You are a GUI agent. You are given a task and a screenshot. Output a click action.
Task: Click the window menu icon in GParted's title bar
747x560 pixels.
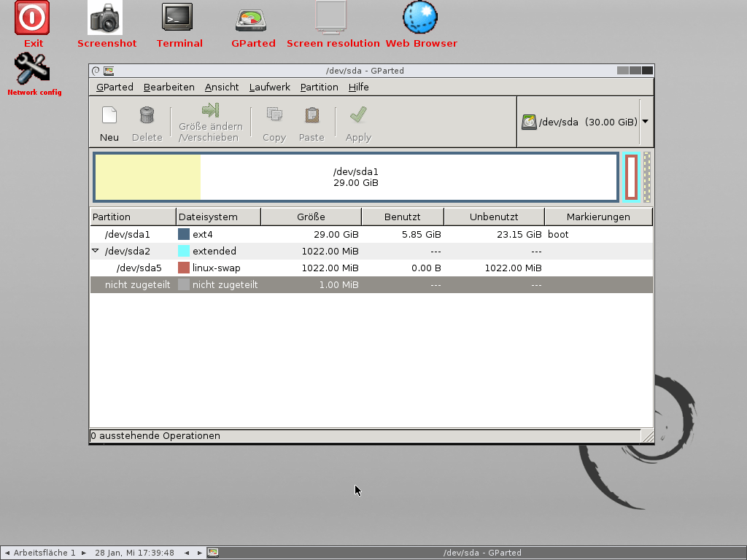pyautogui.click(x=96, y=71)
